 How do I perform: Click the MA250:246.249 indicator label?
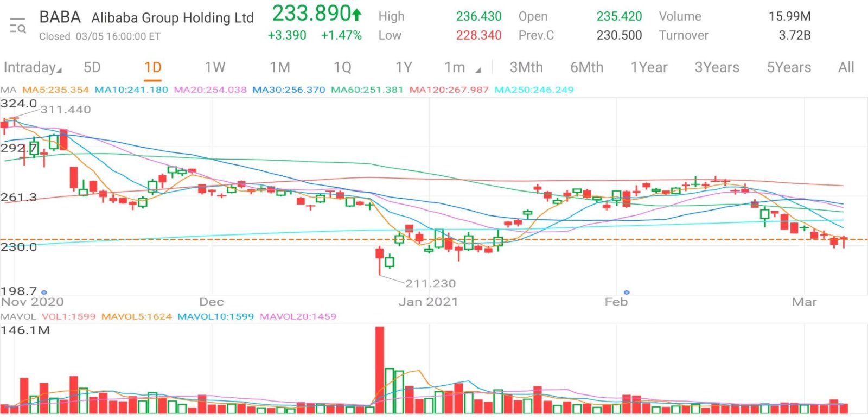(534, 90)
